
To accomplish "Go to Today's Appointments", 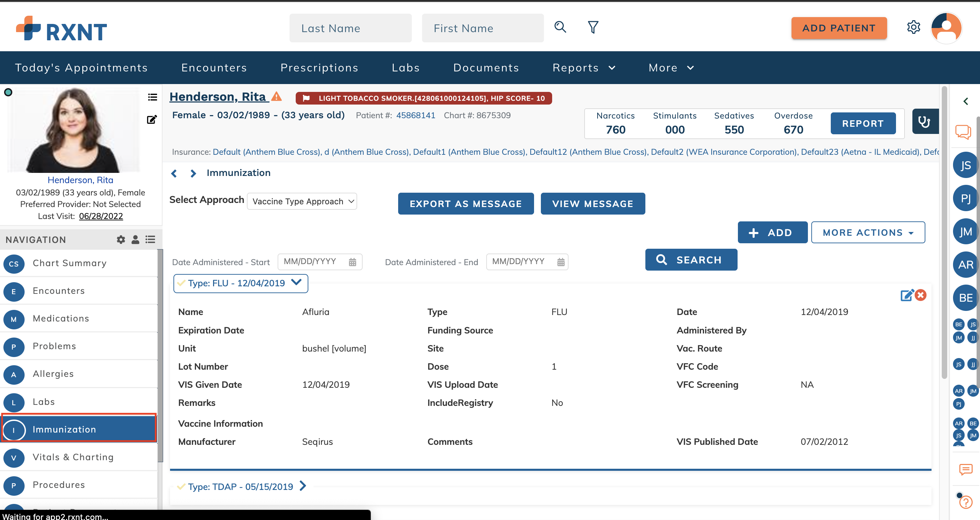I will (x=81, y=68).
